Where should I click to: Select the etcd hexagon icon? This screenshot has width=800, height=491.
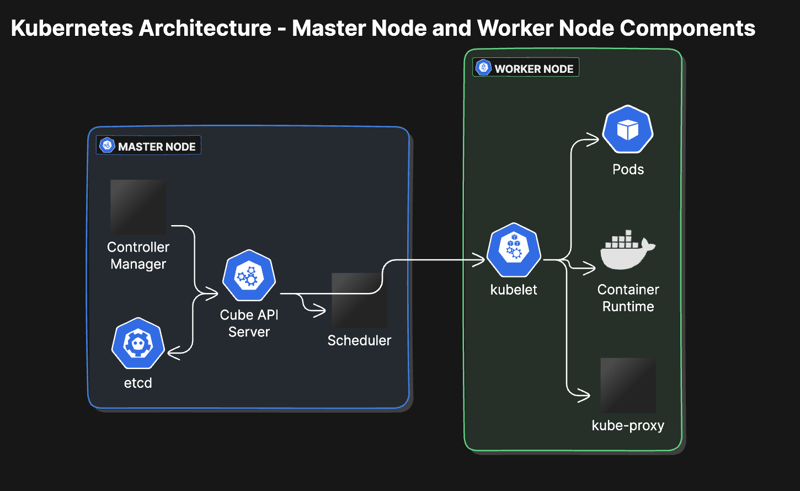point(138,343)
